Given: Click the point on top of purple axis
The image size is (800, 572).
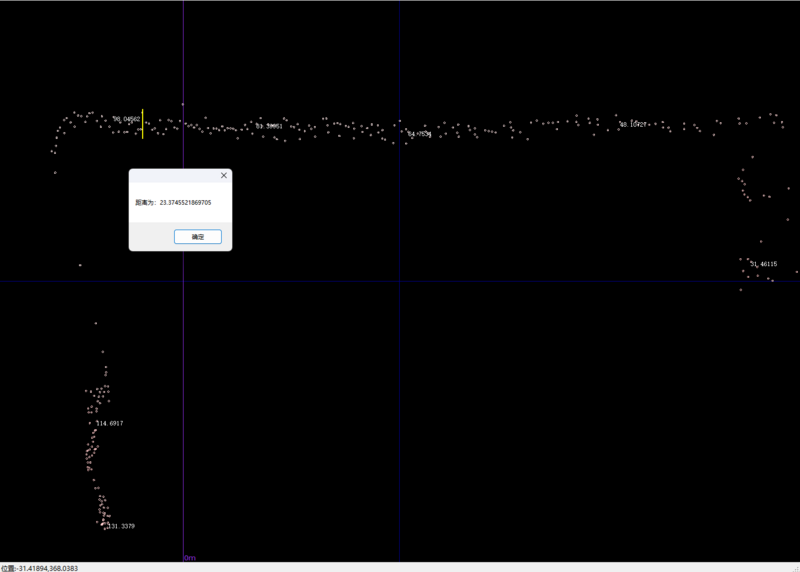Looking at the screenshot, I should click(183, 103).
